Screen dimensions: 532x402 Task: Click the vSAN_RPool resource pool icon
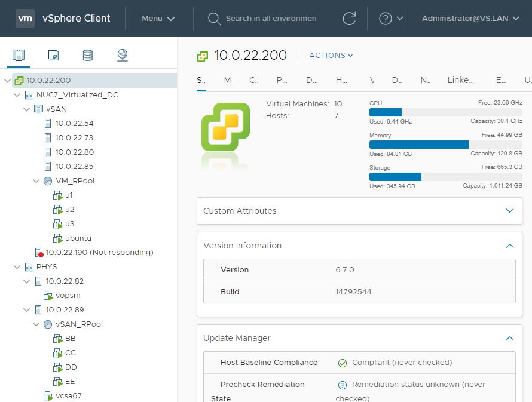click(48, 324)
